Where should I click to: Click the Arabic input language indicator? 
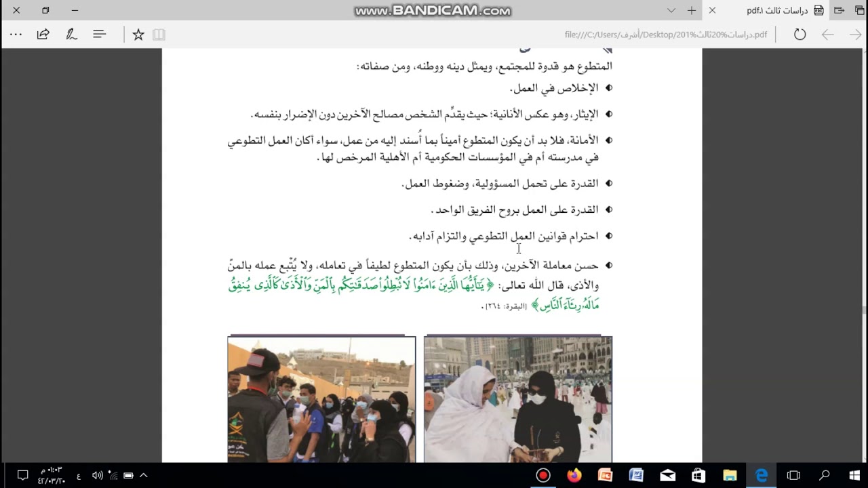coord(79,475)
